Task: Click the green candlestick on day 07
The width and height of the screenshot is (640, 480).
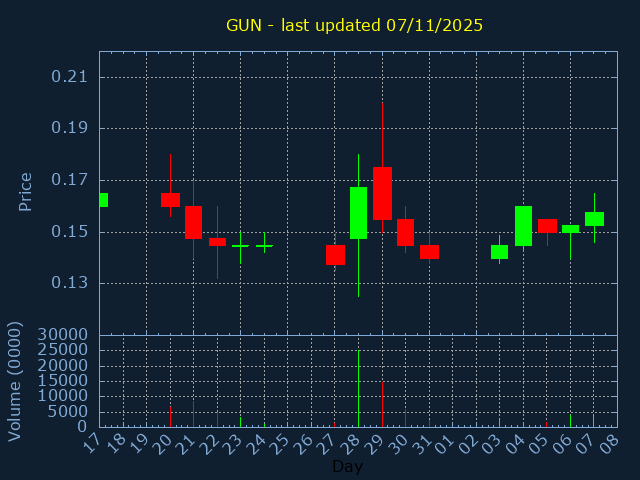Action: click(x=594, y=219)
